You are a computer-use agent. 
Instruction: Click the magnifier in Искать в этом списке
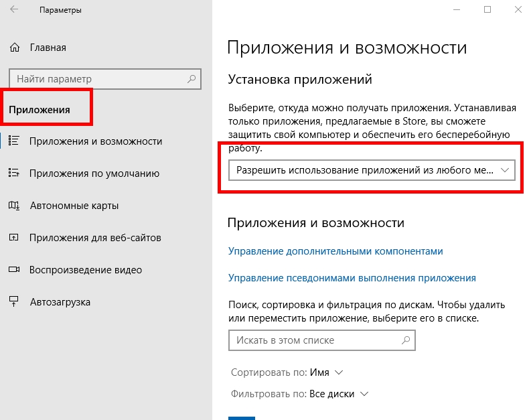[x=406, y=340]
